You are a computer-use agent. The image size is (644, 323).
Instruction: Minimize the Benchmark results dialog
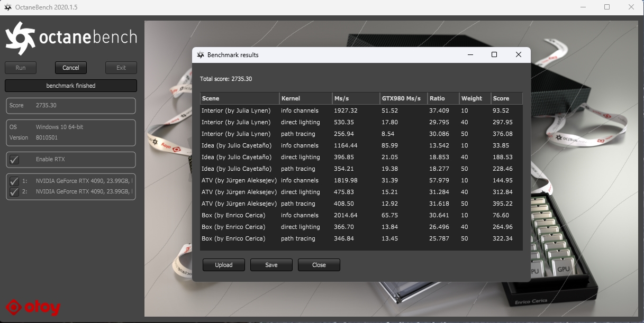(x=470, y=54)
